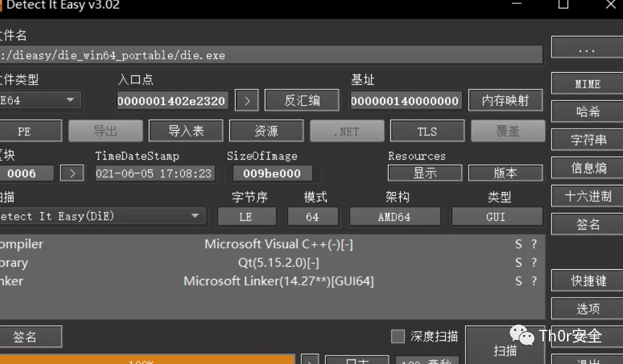This screenshot has height=364, width=623.
Task: Open the 快捷键 shortcuts dialog
Action: tap(587, 280)
